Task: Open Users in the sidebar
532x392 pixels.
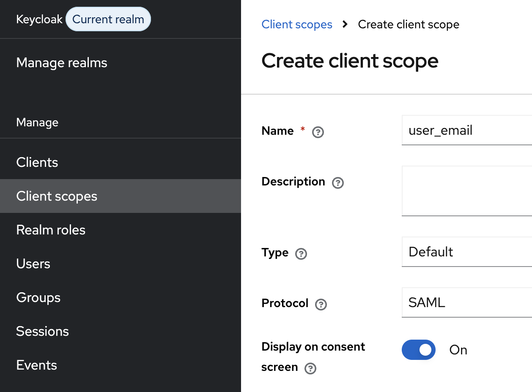Action: 121,264
